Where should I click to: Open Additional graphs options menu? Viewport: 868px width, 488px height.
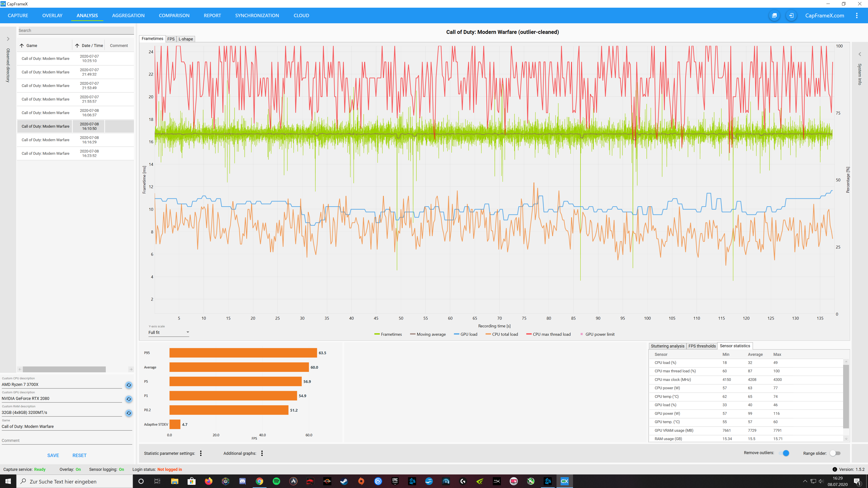262,453
